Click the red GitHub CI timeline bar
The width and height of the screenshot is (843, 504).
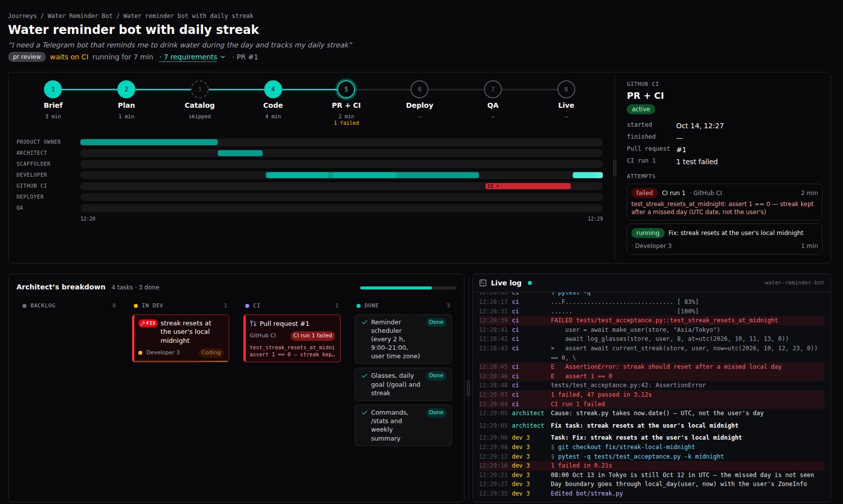528,186
